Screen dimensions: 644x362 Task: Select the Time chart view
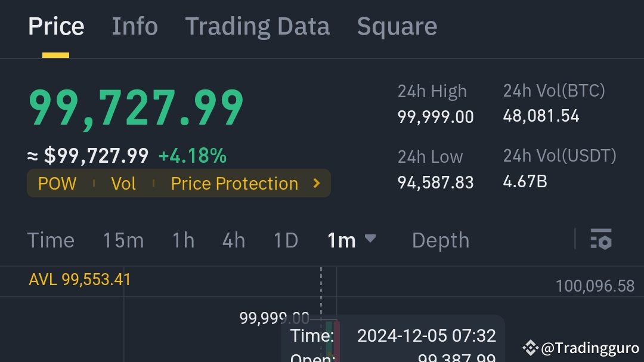(51, 240)
